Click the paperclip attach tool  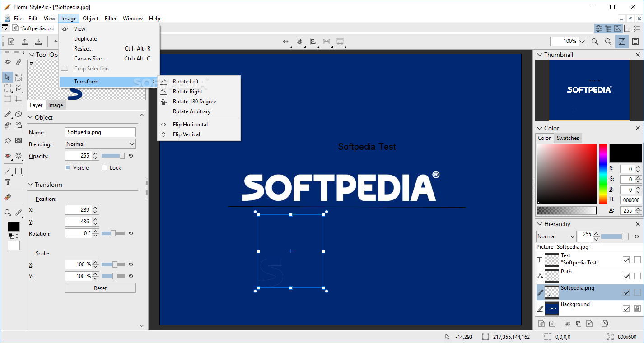[19, 62]
